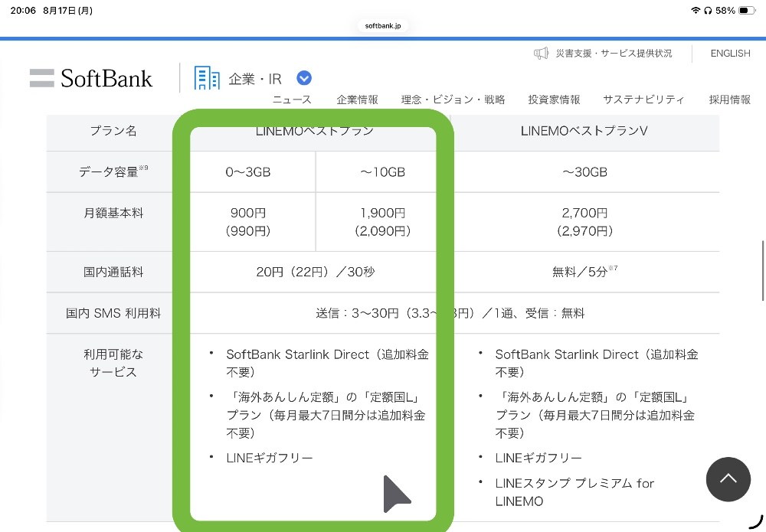Image resolution: width=766 pixels, height=532 pixels.
Task: Tap the back-to-top arrow button
Action: (x=728, y=479)
